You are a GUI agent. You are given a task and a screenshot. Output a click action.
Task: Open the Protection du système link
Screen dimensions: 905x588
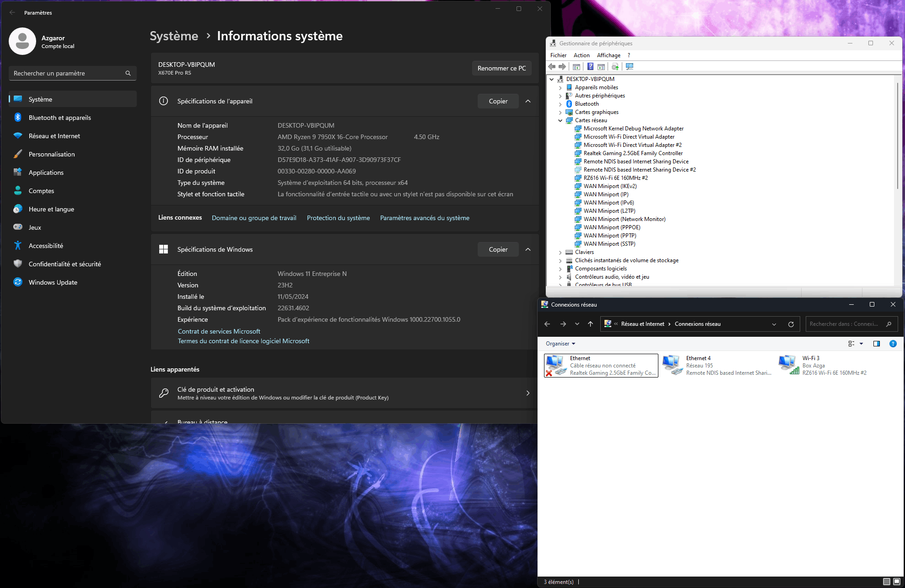(338, 218)
